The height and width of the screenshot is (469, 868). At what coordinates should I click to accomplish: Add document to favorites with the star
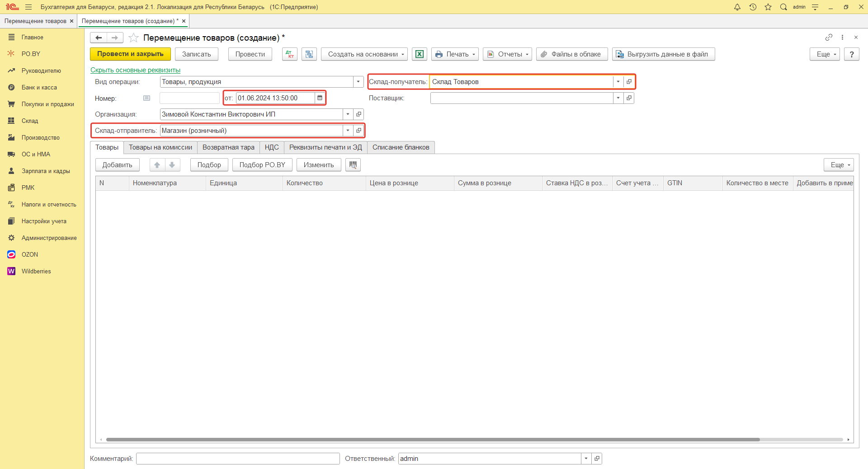pos(133,38)
